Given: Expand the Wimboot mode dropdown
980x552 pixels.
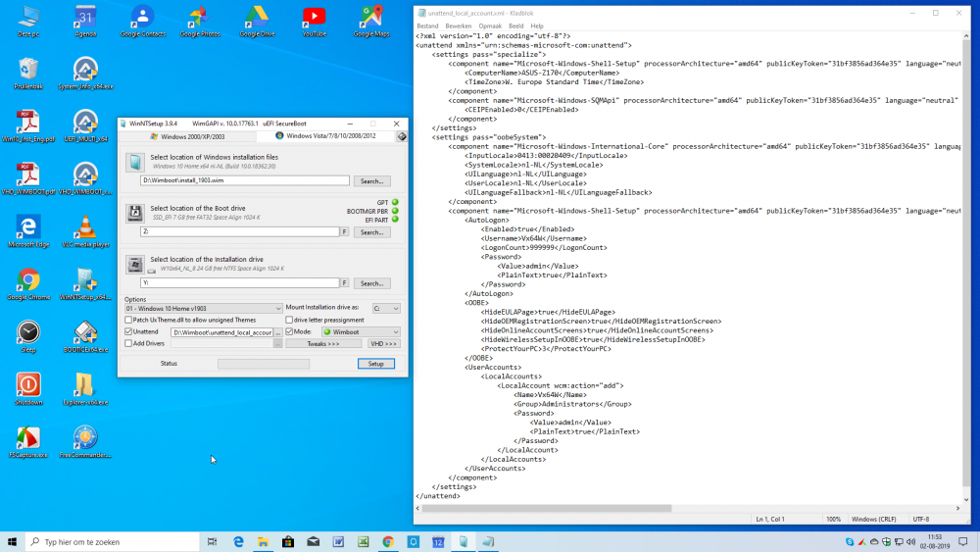Looking at the screenshot, I should (x=360, y=332).
